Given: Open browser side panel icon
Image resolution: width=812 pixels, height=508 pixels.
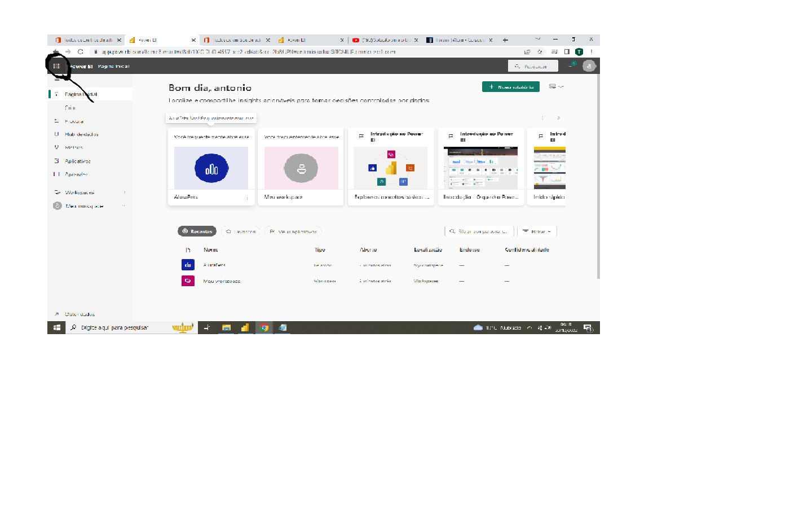Looking at the screenshot, I should [567, 51].
